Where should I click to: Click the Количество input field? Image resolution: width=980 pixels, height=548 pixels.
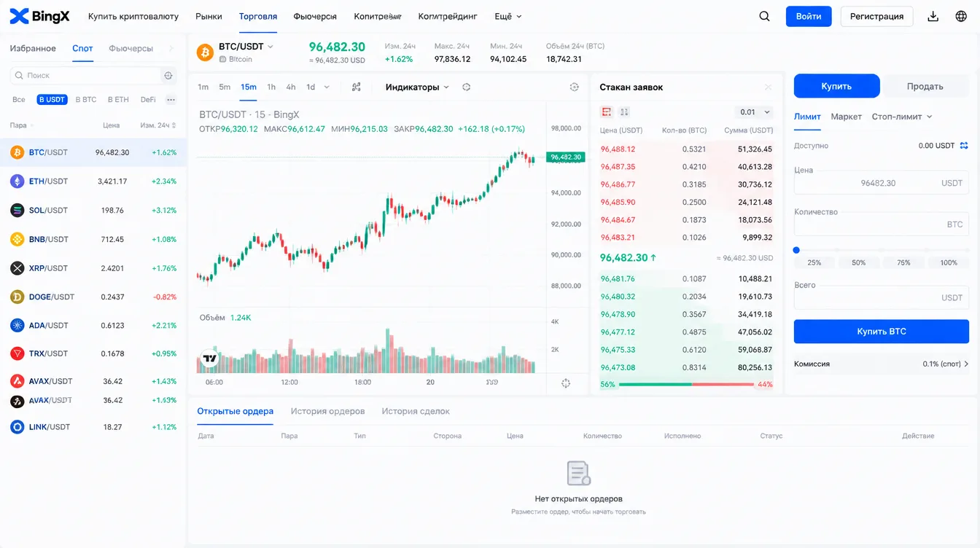click(x=882, y=224)
